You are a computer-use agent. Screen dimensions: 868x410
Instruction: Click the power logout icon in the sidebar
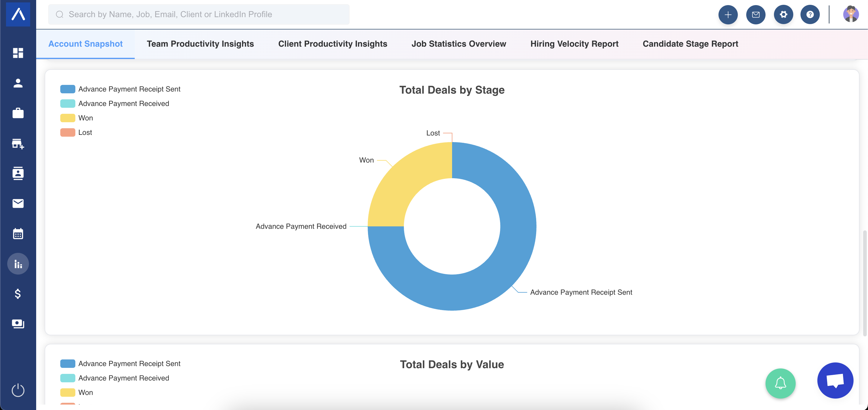18,390
